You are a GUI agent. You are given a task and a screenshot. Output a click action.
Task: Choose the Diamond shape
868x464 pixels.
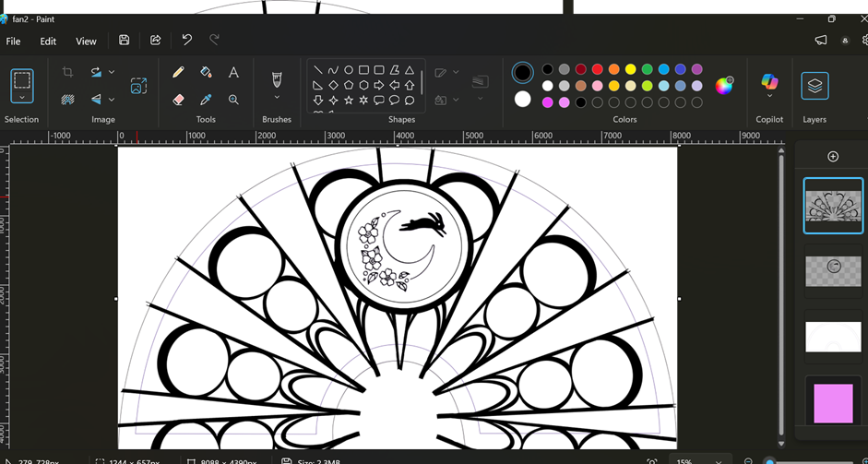[x=333, y=85]
